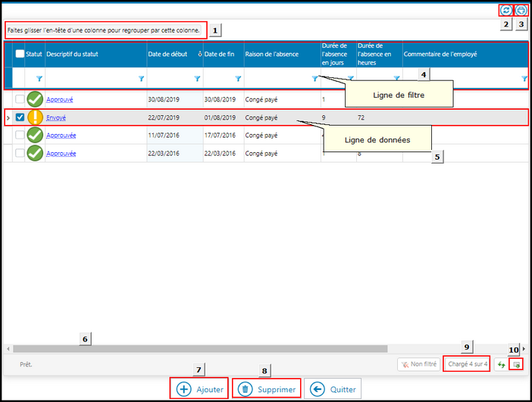
Task: Click the Quitter button
Action: (332, 389)
